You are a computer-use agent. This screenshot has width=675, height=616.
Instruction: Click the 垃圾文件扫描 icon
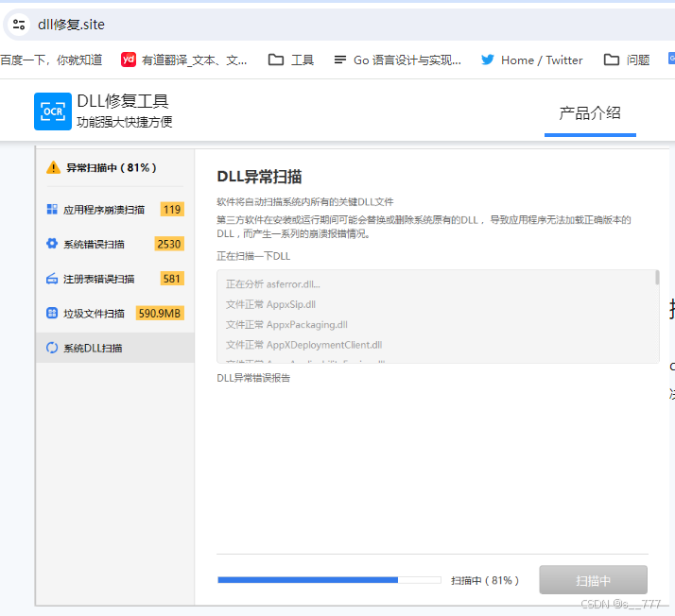point(52,313)
